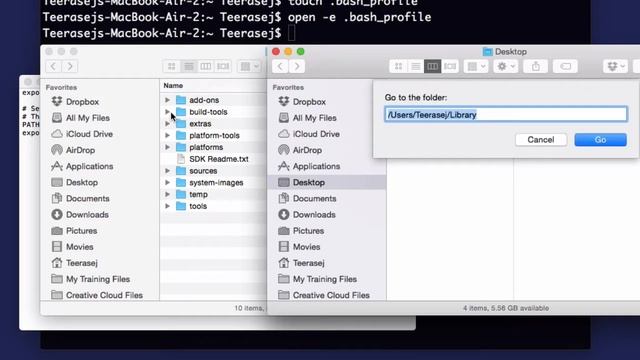Viewport: 640px width, 360px height.
Task: Go back in the Desktop Finder window
Action: coord(280,66)
